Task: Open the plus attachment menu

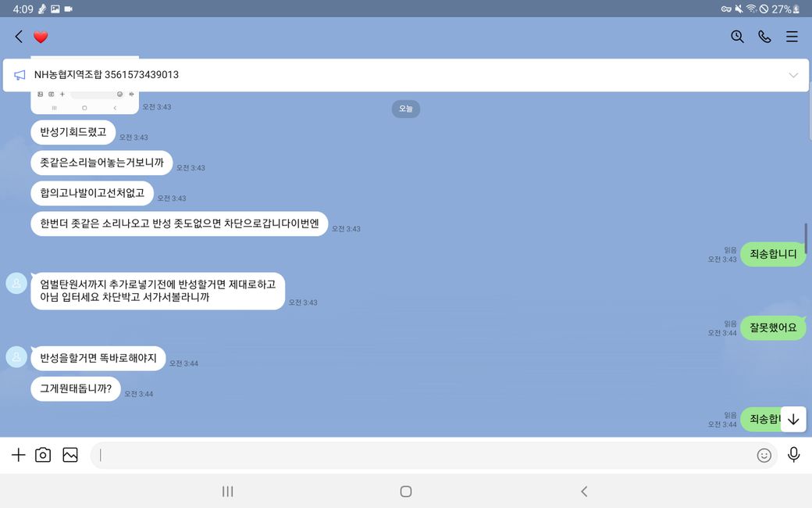Action: (18, 455)
